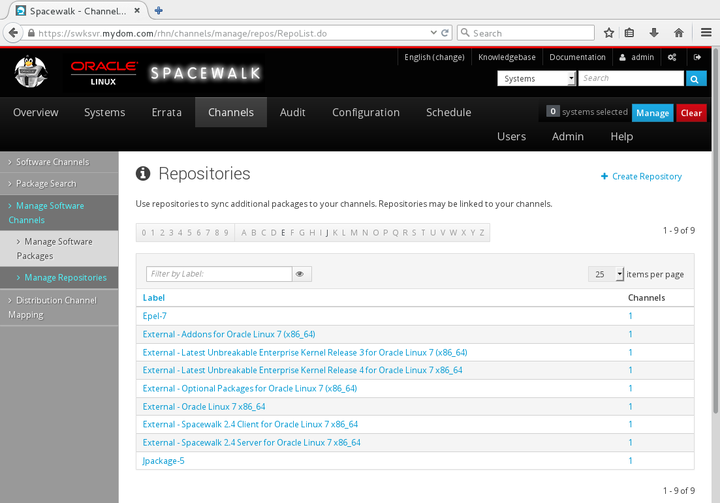Open the Schedule menu

click(x=449, y=113)
